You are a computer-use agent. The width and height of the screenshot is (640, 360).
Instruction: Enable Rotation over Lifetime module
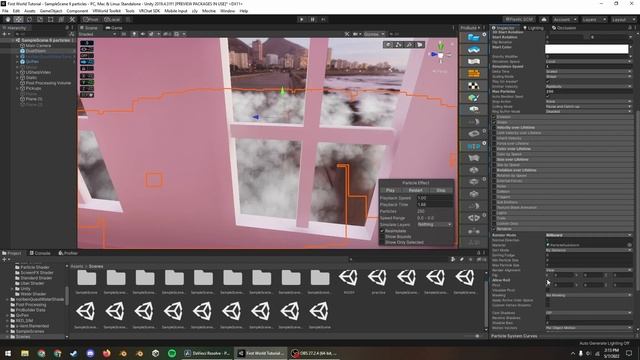[494, 170]
